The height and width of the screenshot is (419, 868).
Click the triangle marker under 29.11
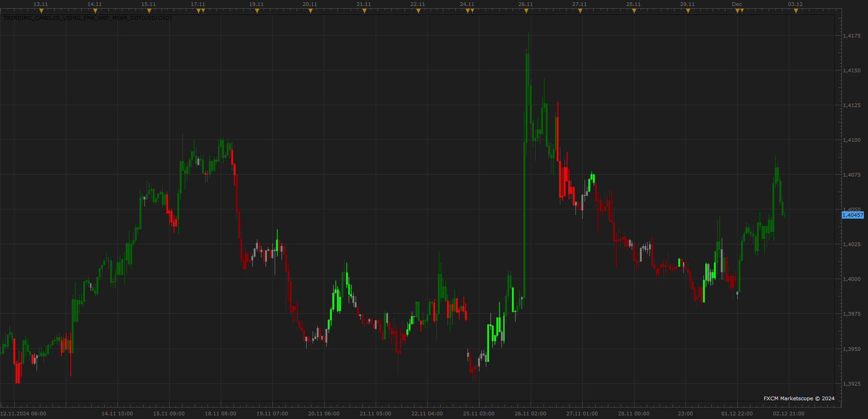tap(688, 11)
